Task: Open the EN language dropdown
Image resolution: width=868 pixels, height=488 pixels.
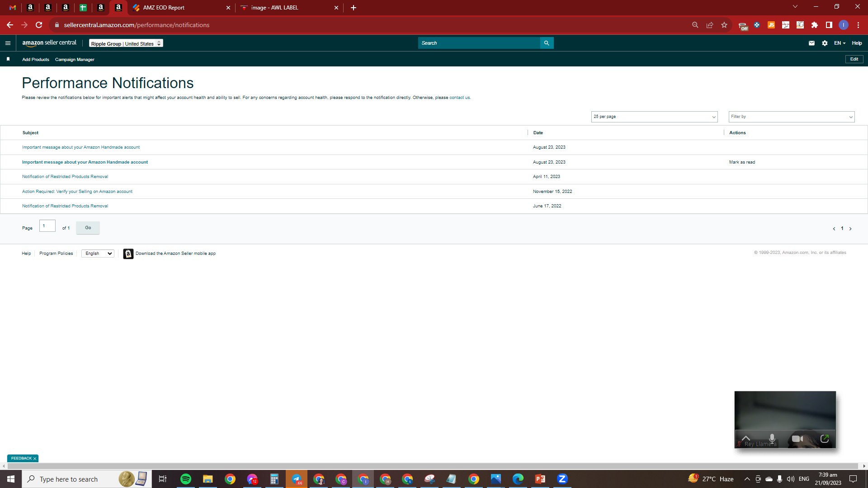Action: coord(840,43)
